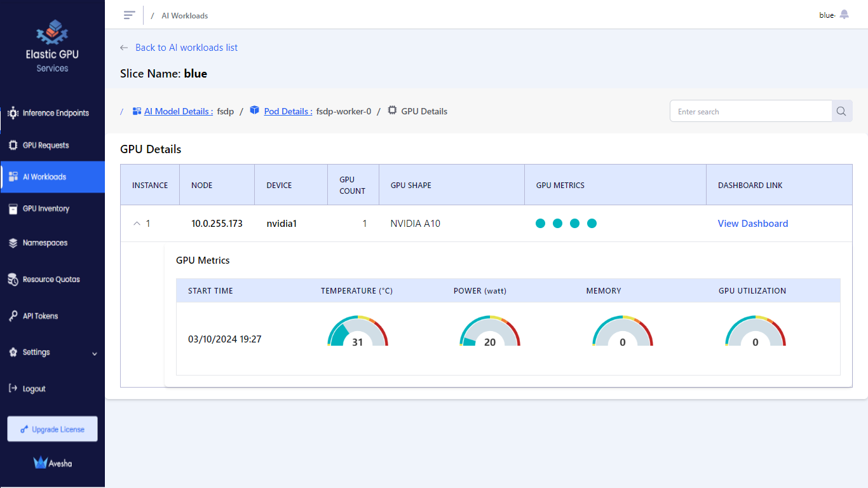This screenshot has width=868, height=488.
Task: Open the notification bell
Action: tap(844, 15)
